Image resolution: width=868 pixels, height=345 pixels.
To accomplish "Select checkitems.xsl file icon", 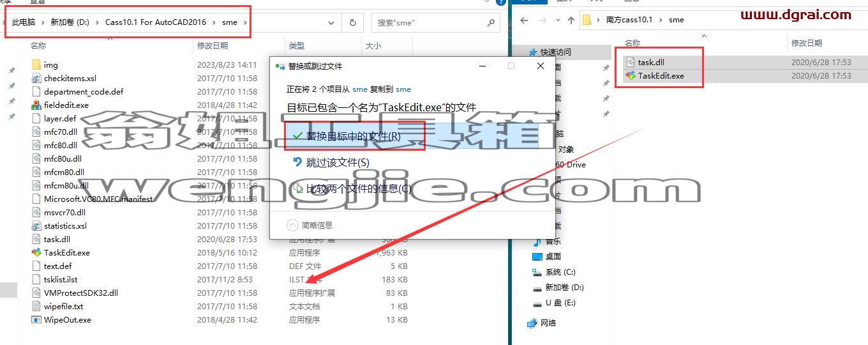I will tap(36, 78).
